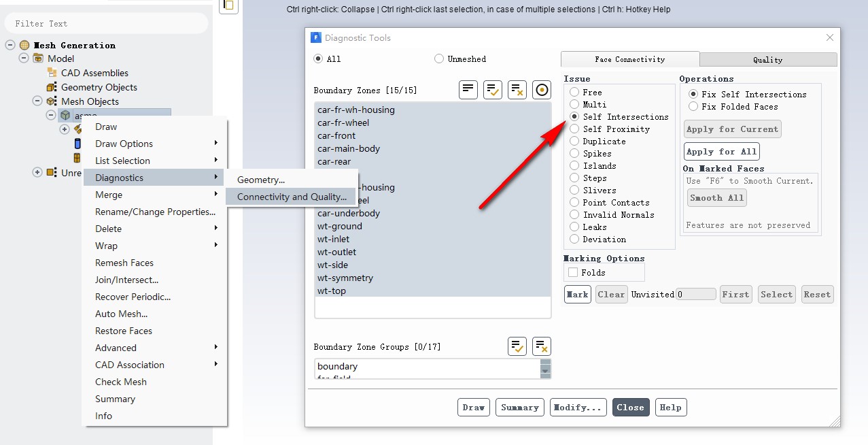Select the Multi issue radio button

tap(574, 105)
